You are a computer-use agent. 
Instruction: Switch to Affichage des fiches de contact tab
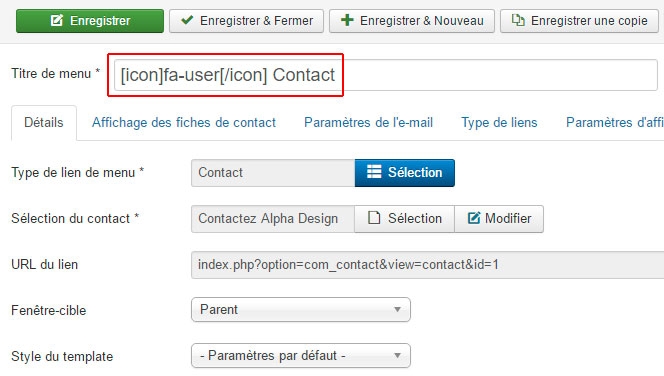pyautogui.click(x=184, y=123)
